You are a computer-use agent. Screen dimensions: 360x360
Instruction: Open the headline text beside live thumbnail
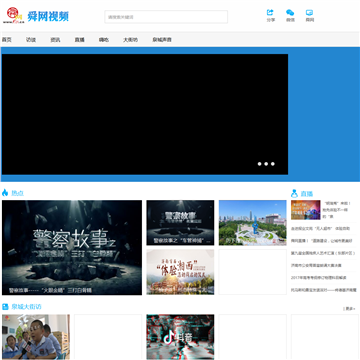click(337, 210)
